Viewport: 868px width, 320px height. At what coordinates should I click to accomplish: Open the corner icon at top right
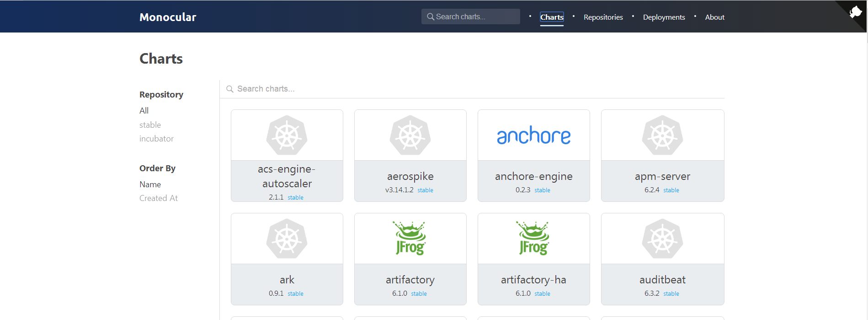(x=855, y=12)
